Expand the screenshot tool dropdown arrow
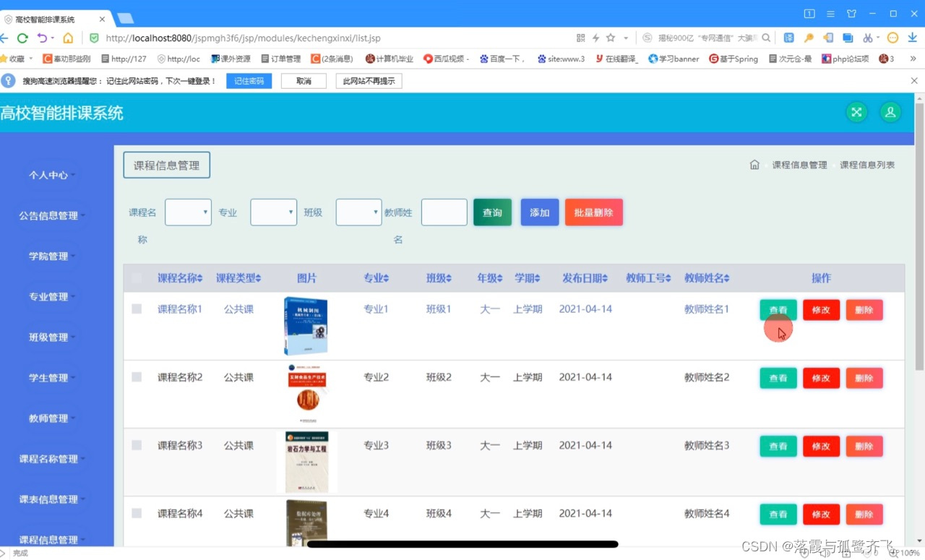This screenshot has height=560, width=925. 878,38
